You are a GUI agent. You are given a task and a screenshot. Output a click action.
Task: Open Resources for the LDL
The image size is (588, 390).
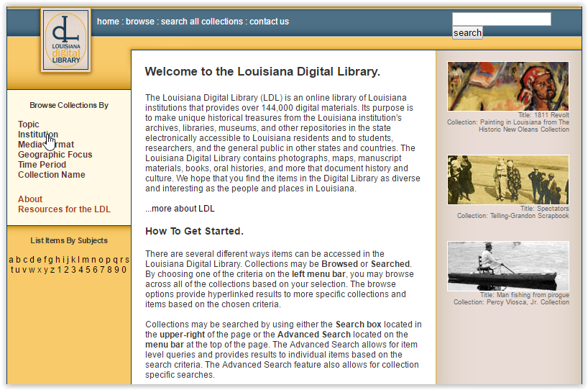click(x=64, y=209)
